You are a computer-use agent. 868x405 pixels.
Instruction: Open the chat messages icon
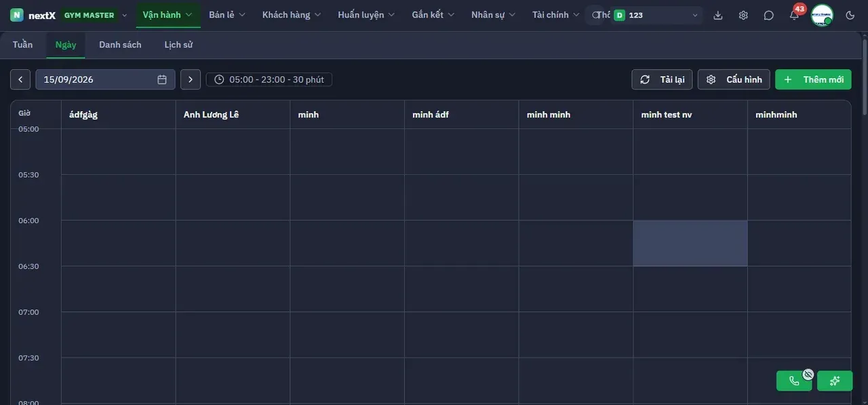pyautogui.click(x=768, y=15)
